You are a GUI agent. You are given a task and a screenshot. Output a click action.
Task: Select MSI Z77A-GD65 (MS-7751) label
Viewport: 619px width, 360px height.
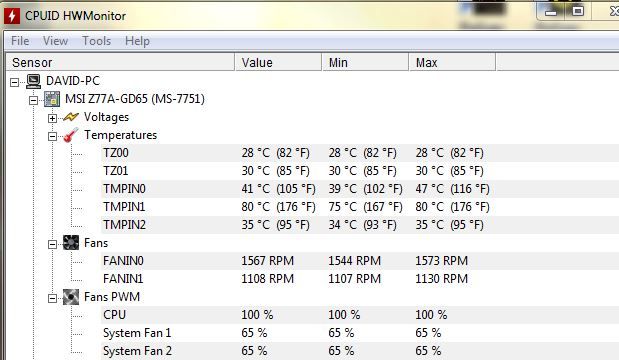coord(135,99)
